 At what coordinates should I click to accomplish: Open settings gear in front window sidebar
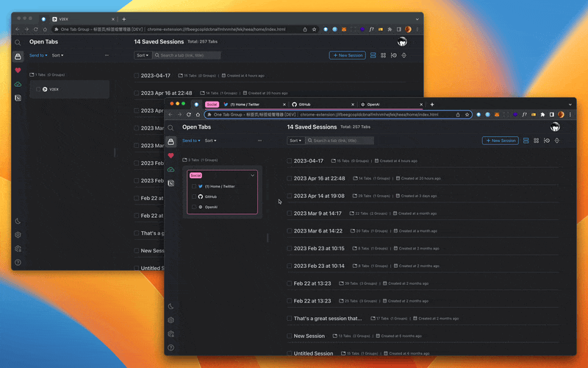[x=171, y=320]
